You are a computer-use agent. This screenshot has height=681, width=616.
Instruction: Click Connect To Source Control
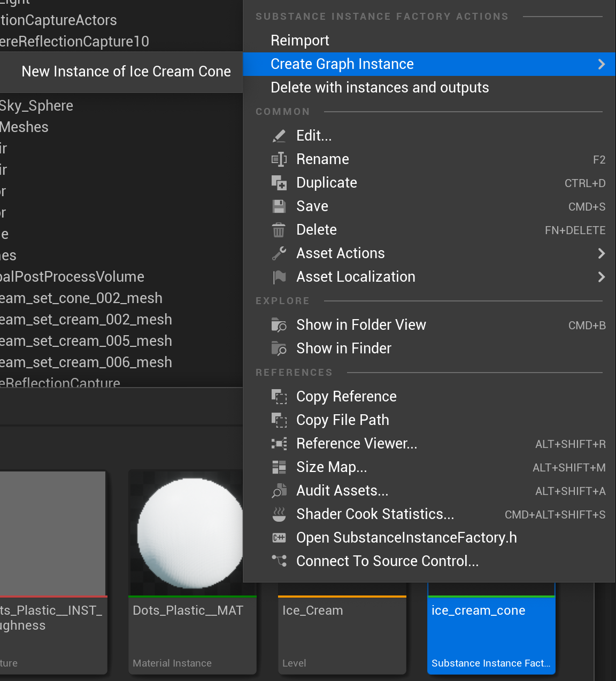pyautogui.click(x=387, y=561)
